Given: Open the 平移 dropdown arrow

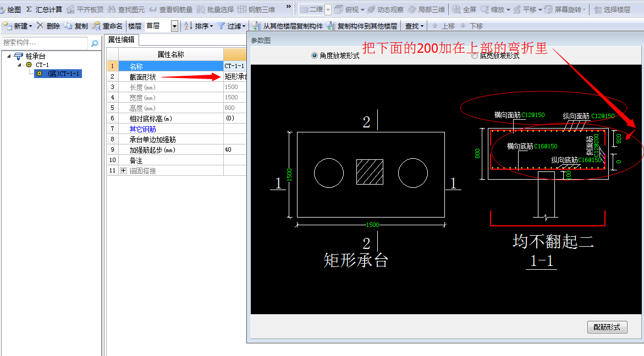Looking at the screenshot, I should (x=541, y=10).
